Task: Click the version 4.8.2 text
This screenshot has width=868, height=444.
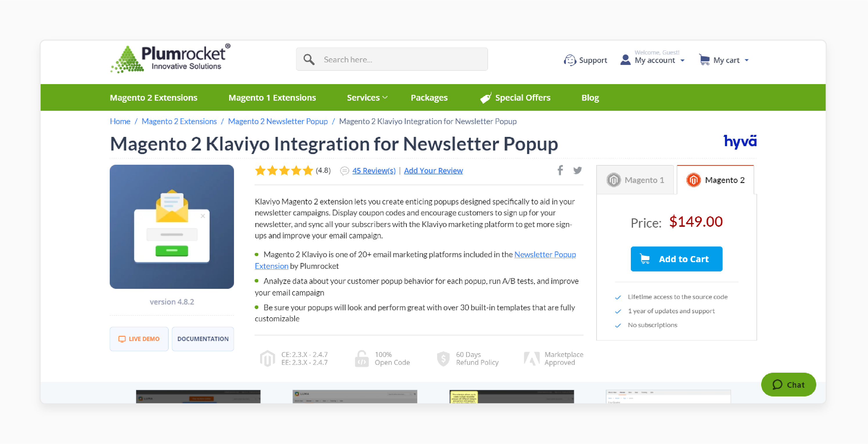Action: [172, 302]
